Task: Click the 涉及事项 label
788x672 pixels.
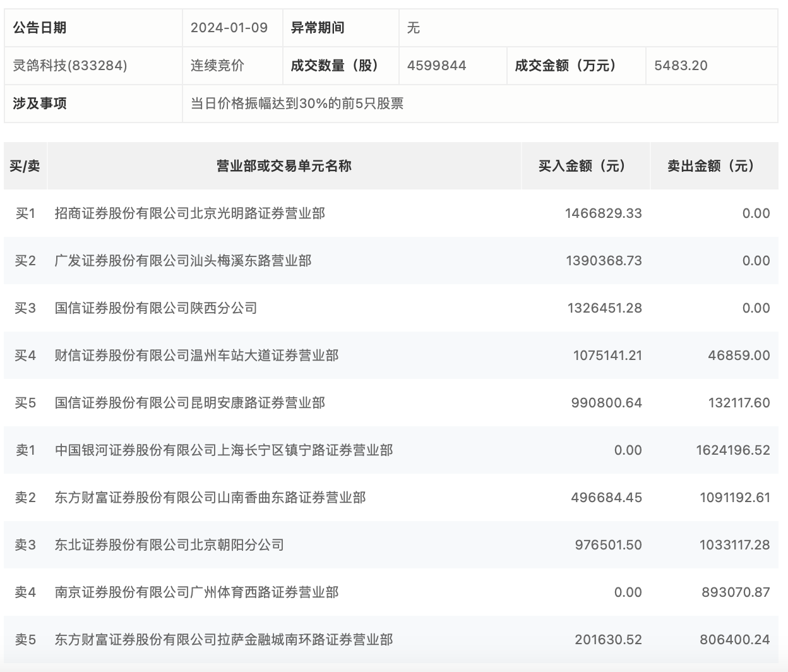Action: tap(40, 104)
